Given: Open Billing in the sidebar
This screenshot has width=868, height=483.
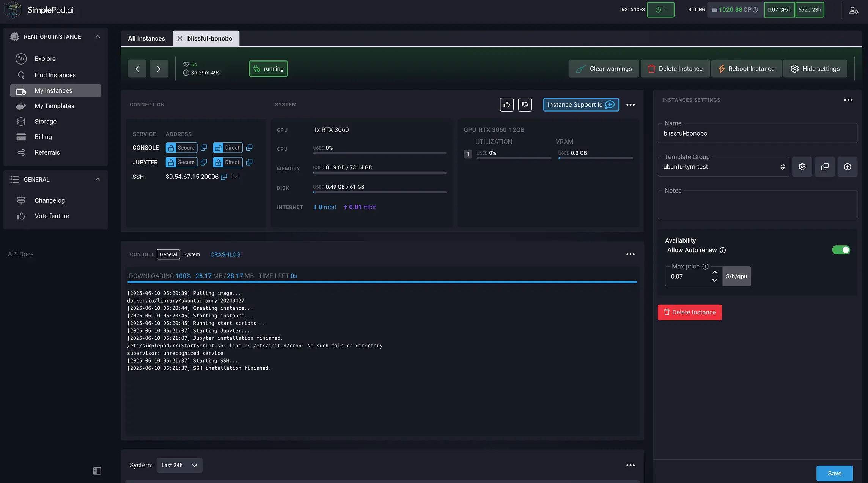Looking at the screenshot, I should tap(43, 137).
